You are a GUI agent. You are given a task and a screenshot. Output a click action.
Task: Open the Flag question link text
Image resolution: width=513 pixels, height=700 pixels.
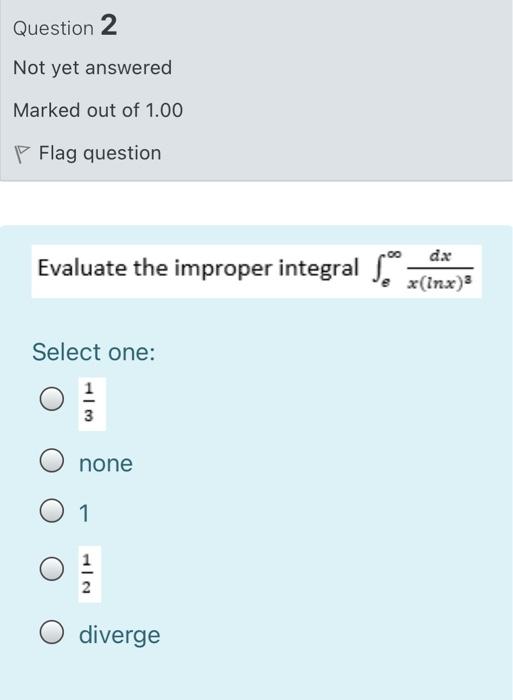click(x=100, y=154)
